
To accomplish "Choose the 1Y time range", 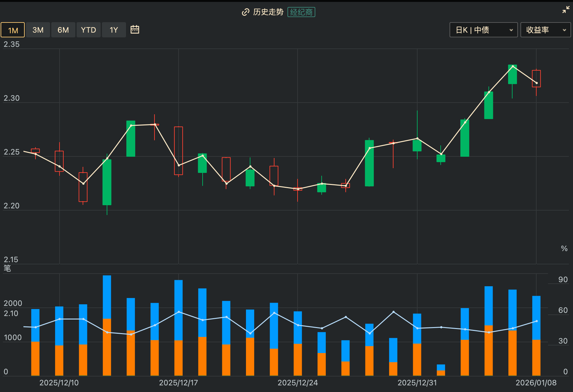I will tap(114, 30).
